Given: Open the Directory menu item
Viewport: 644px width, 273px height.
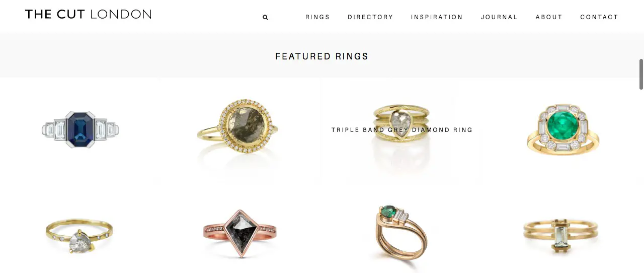Looking at the screenshot, I should [x=370, y=17].
